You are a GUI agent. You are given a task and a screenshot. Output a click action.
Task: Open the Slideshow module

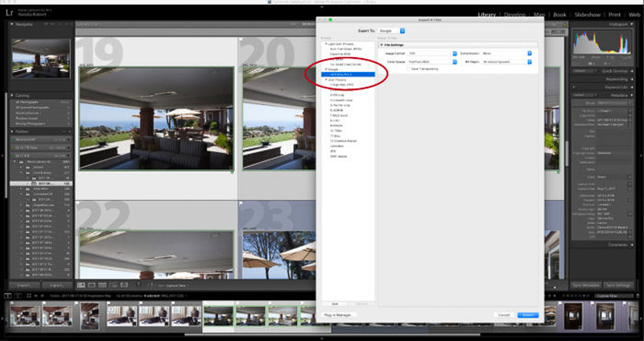588,15
